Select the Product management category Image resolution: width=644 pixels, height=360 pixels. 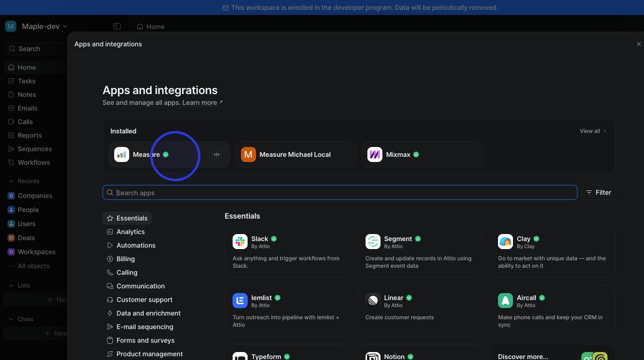pyautogui.click(x=145, y=354)
